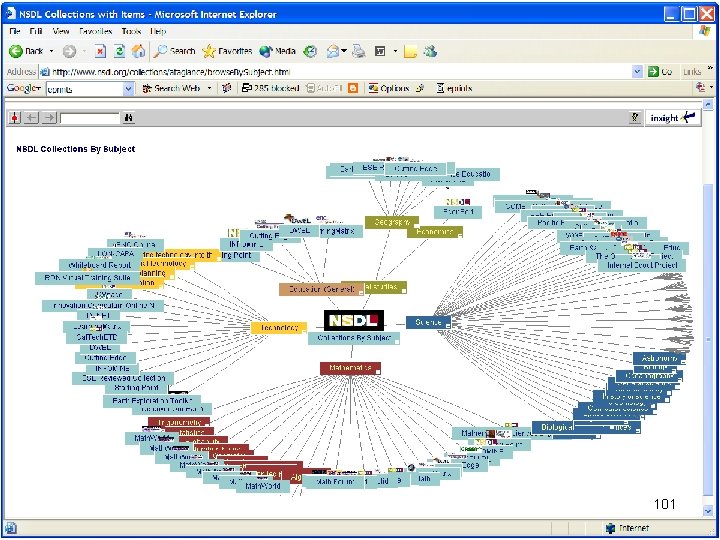
Task: Select the Math Forum node
Action: coord(335,482)
